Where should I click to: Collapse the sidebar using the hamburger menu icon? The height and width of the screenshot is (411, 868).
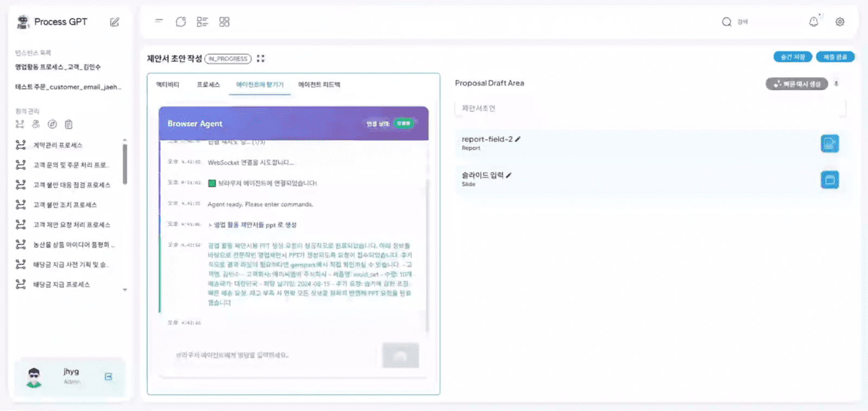[x=159, y=21]
